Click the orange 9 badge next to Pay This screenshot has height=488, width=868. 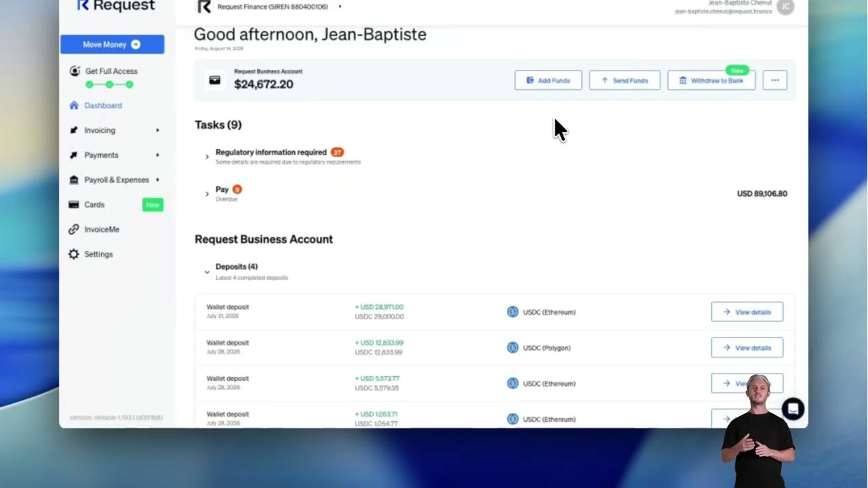pos(237,189)
